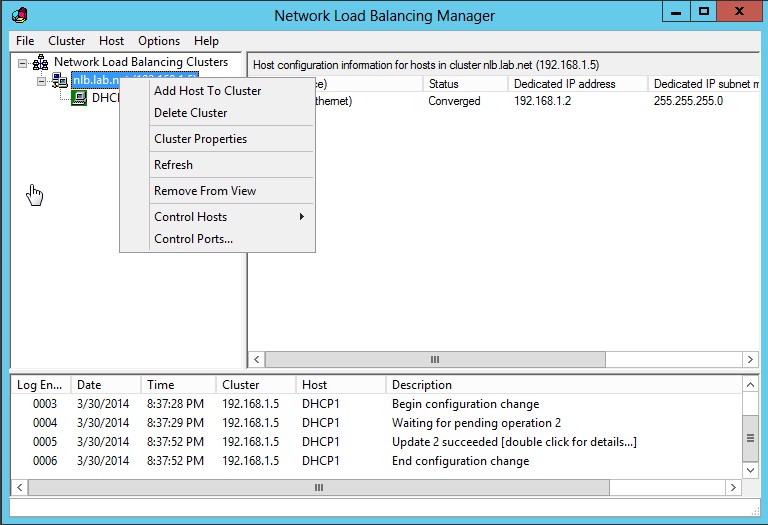Pick Refresh in the context menu
Image resolution: width=768 pixels, height=525 pixels.
[x=173, y=165]
